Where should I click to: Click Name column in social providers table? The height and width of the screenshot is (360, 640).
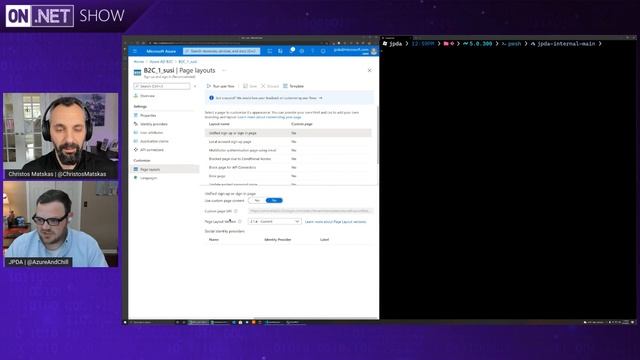coord(213,240)
